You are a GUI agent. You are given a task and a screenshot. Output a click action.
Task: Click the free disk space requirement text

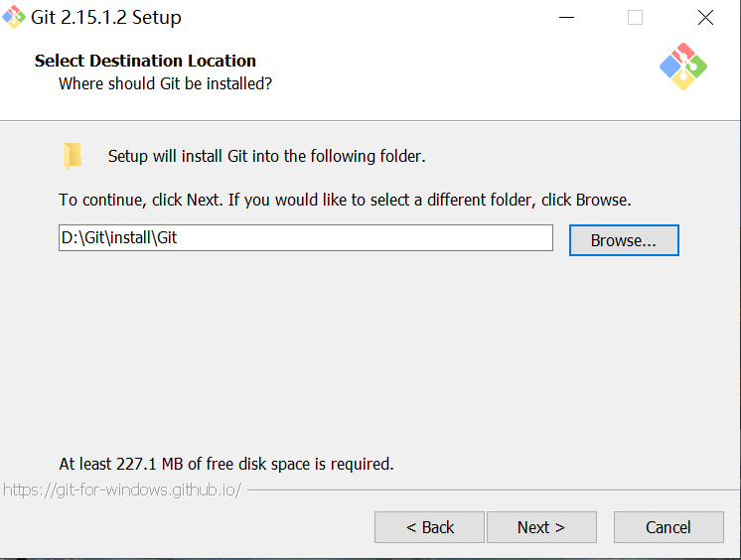(x=226, y=464)
